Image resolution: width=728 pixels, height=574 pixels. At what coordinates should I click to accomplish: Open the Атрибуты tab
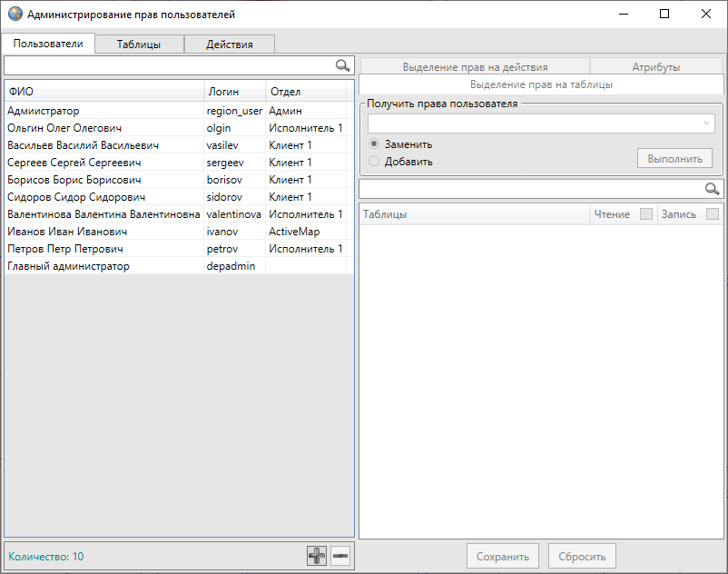[655, 66]
